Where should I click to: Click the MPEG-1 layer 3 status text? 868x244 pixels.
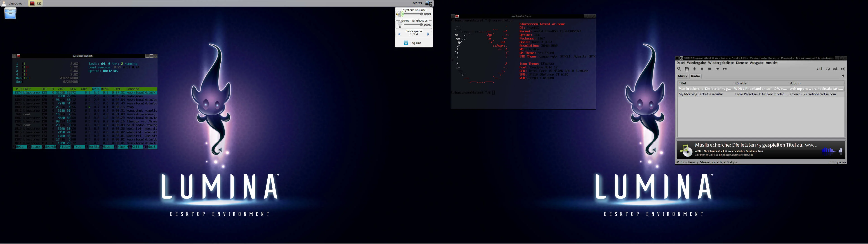tap(706, 162)
